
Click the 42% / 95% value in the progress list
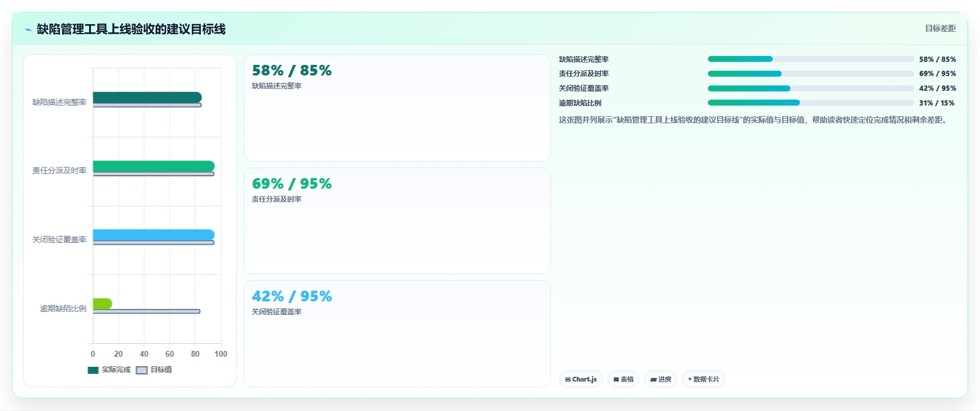point(937,88)
